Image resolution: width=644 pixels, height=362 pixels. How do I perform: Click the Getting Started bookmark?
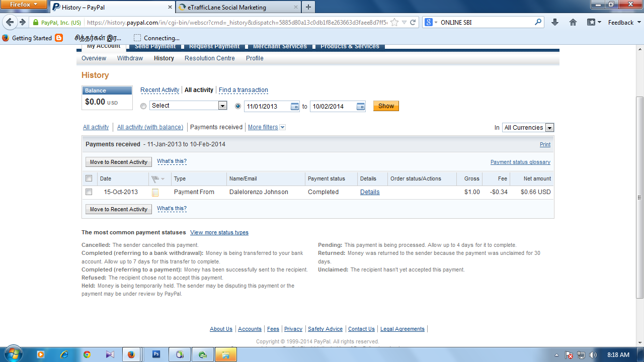click(27, 38)
